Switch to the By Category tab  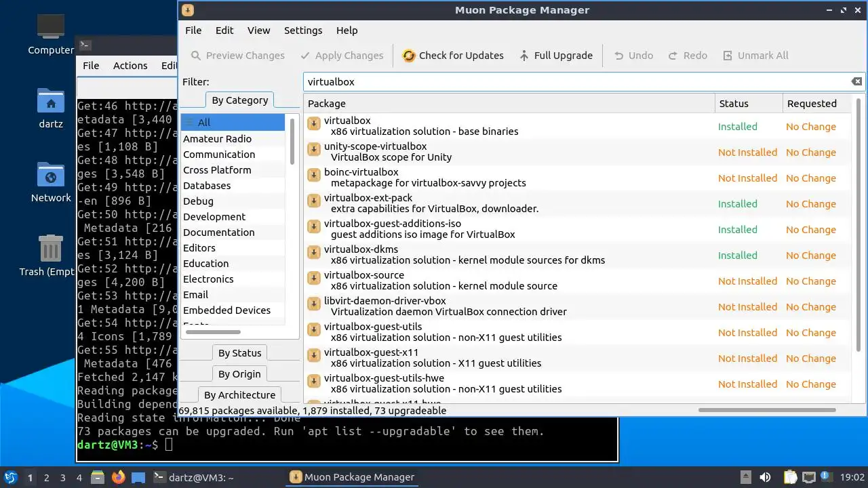pos(239,100)
